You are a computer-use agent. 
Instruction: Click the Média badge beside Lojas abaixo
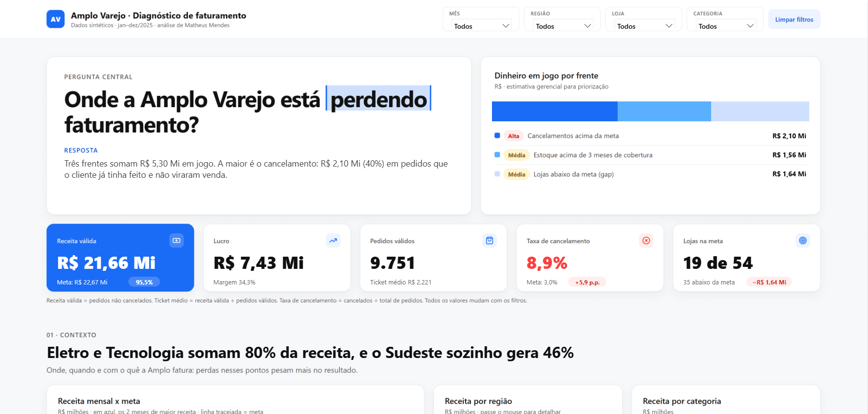(516, 174)
